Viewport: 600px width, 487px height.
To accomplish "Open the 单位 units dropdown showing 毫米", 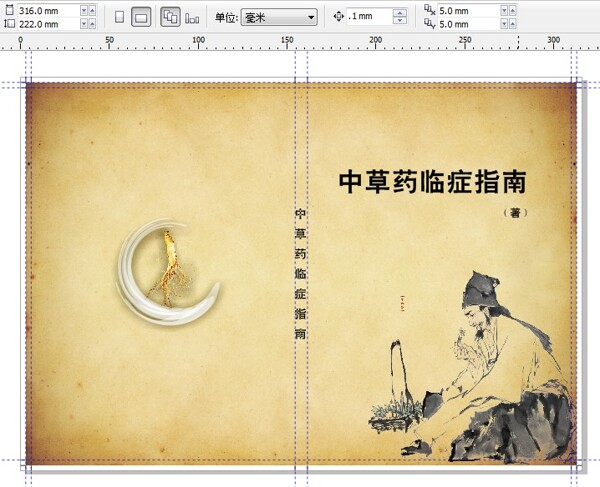I will 279,17.
